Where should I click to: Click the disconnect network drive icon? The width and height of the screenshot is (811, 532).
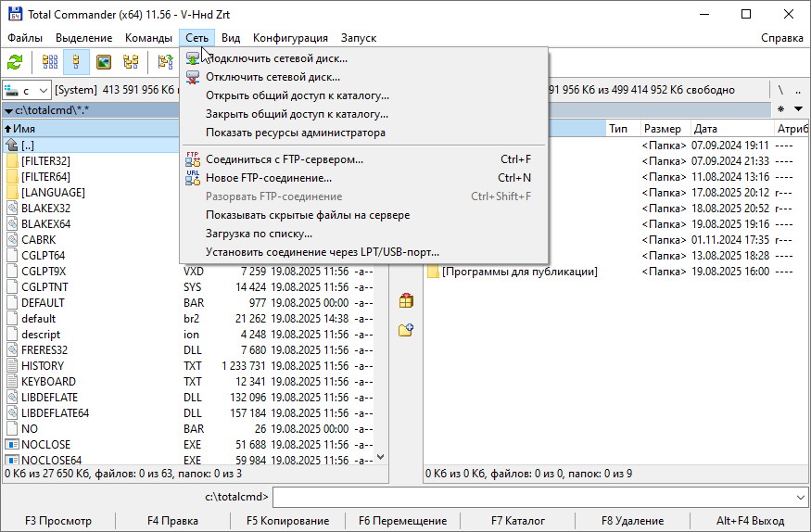(193, 77)
